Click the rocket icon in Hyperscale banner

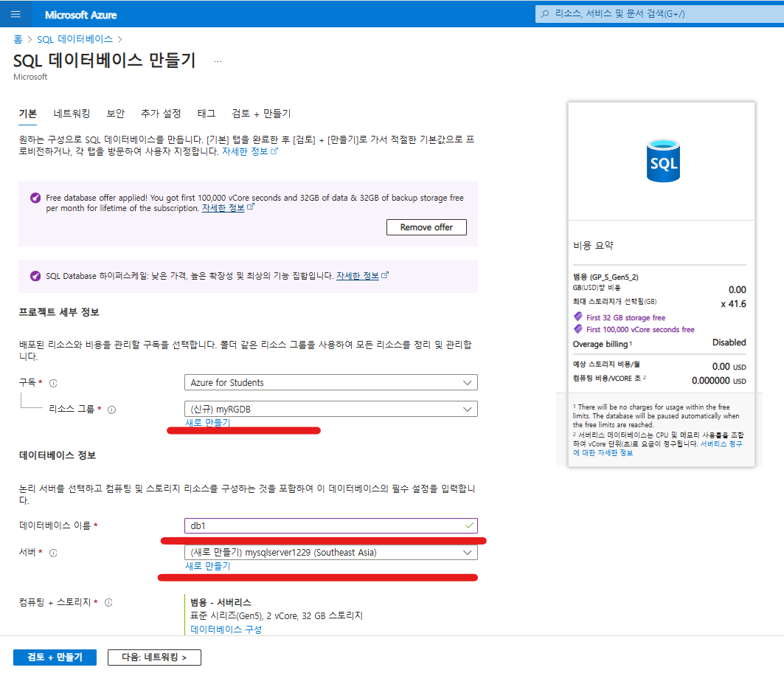click(x=35, y=276)
